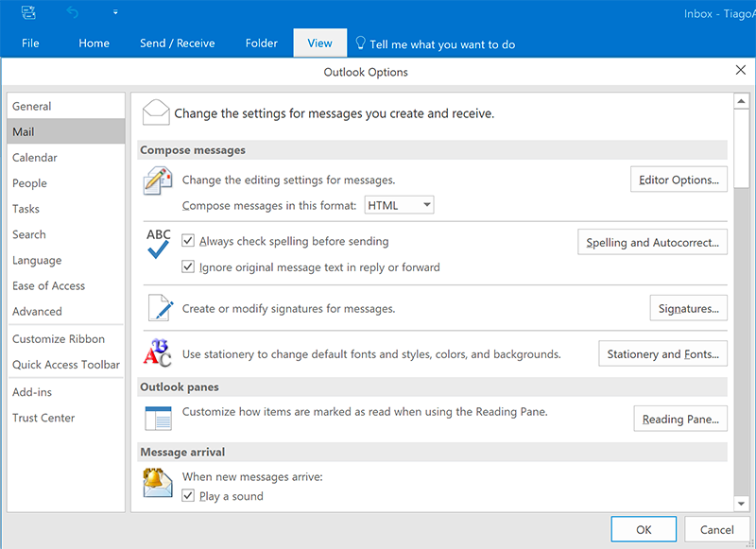Expand the Customize Quick Access Toolbar arrow

click(115, 13)
